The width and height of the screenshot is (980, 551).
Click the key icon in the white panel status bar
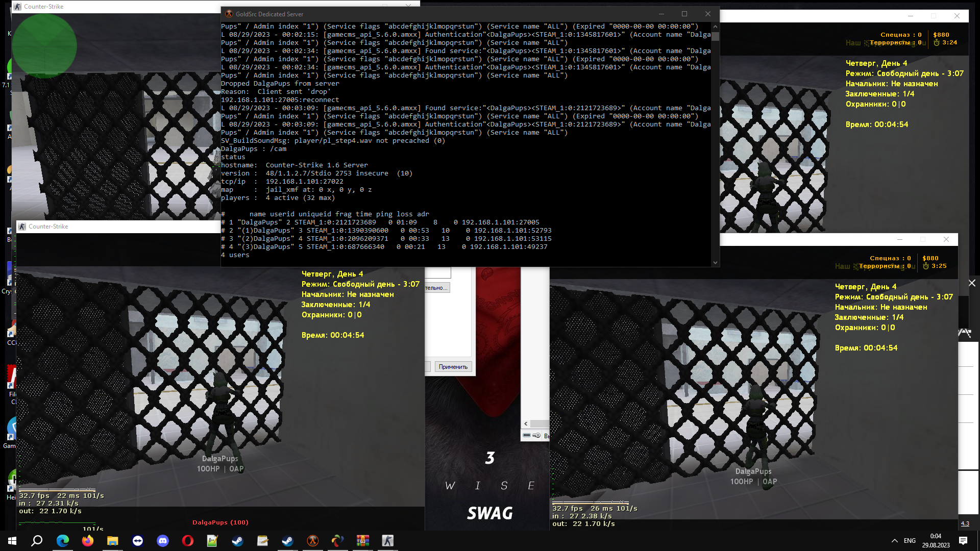click(x=536, y=435)
